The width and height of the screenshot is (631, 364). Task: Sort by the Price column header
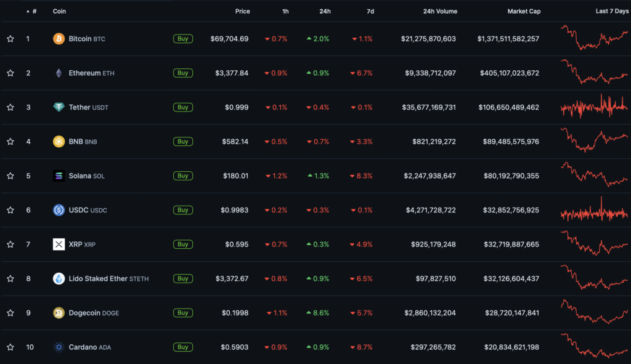pos(242,11)
